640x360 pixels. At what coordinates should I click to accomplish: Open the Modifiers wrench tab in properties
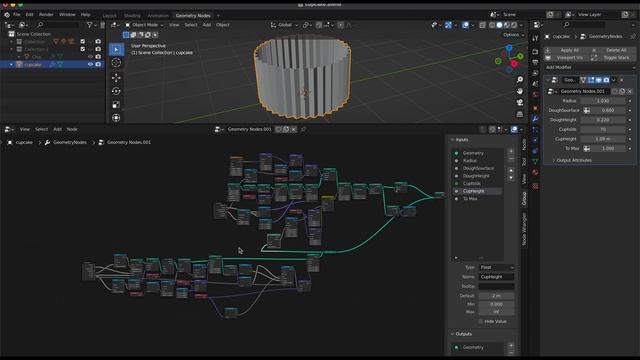(x=535, y=119)
